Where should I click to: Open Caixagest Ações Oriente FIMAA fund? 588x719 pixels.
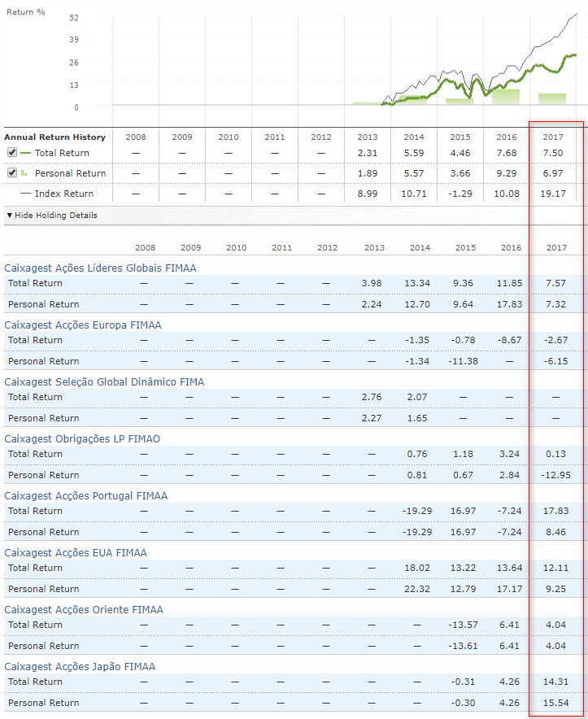[x=84, y=609]
